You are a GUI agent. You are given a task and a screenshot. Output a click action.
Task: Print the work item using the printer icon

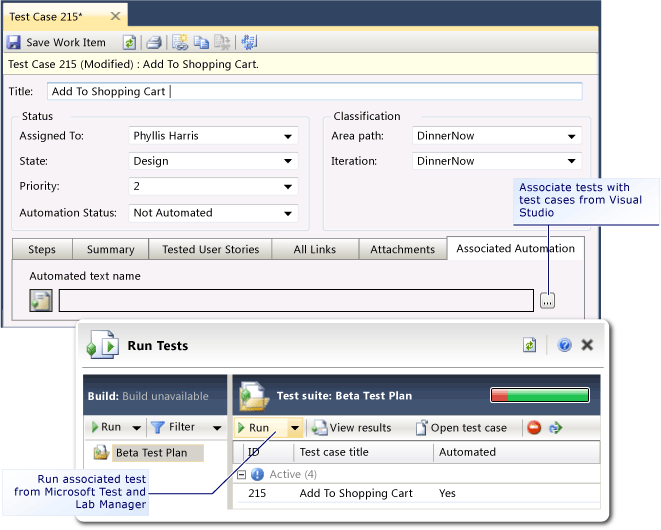(x=153, y=42)
